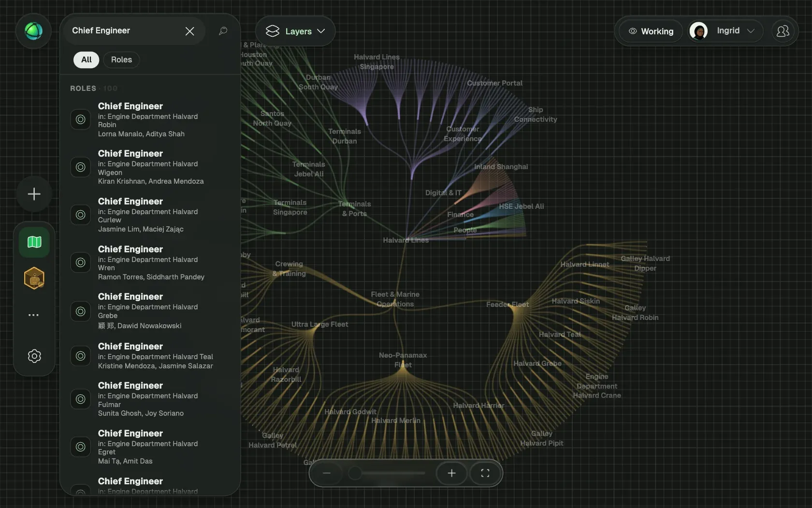
Task: Click role icon for Halvard Teal Chief Engineer
Action: (81, 356)
